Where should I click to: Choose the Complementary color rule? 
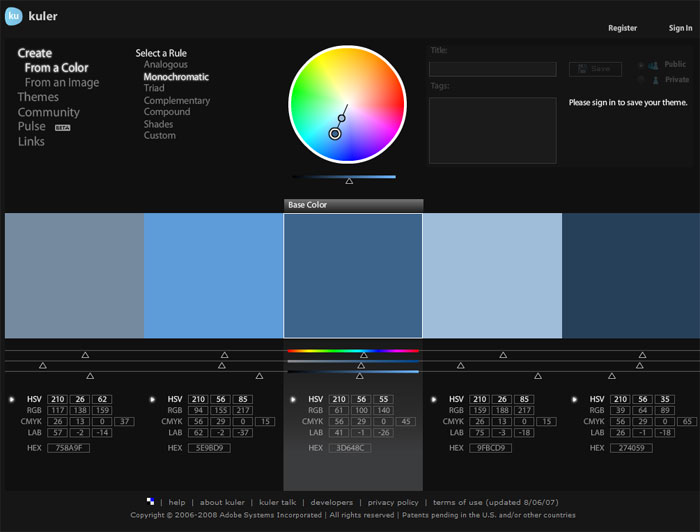176,101
